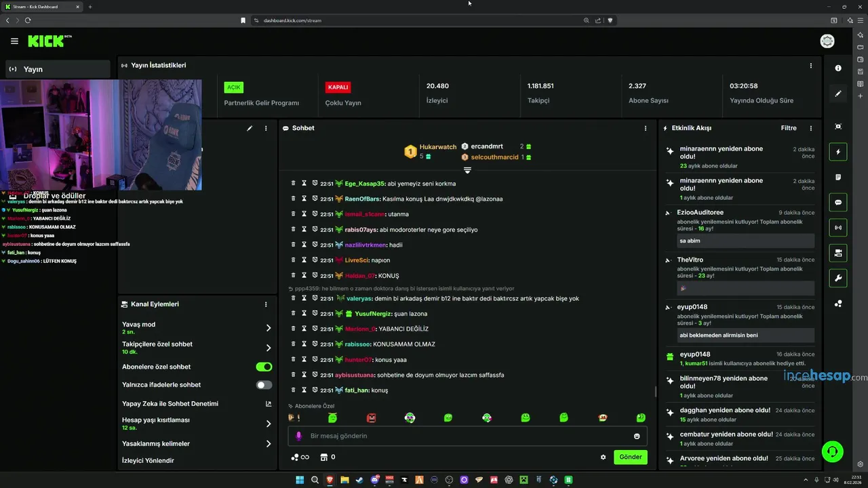This screenshot has height=488, width=868.
Task: Click the chat panel scrollbar
Action: [x=655, y=391]
